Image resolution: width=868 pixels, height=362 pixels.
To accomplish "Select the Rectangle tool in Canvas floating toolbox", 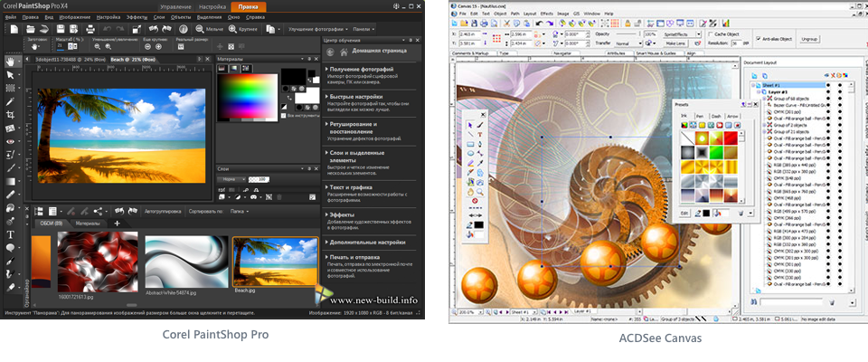I will click(470, 144).
